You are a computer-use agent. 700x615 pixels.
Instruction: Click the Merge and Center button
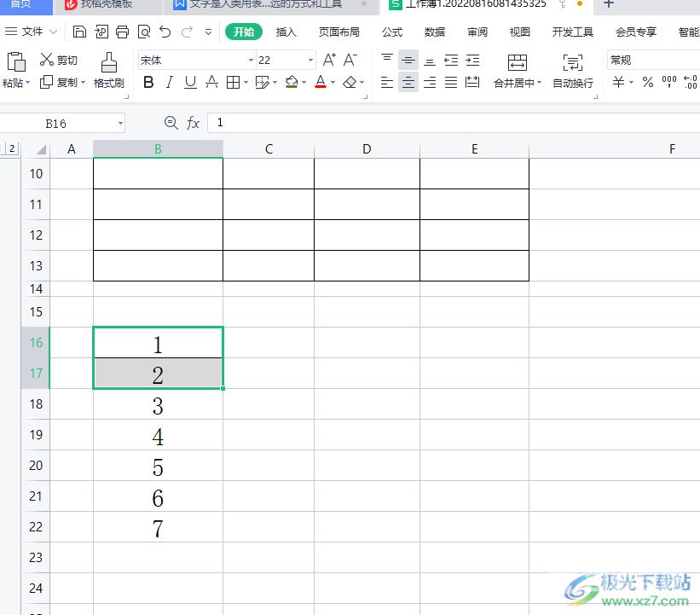(x=517, y=70)
